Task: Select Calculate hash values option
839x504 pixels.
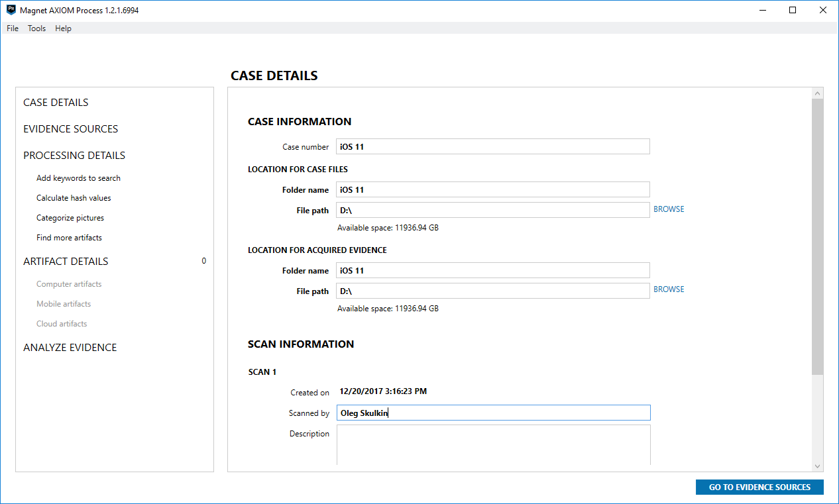Action: pos(74,198)
